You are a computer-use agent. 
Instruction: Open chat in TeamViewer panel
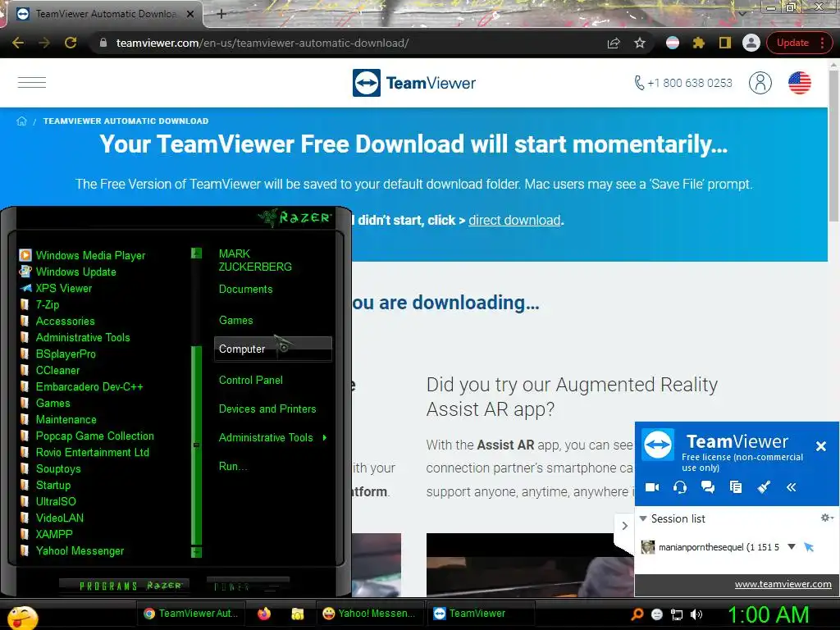click(x=708, y=487)
